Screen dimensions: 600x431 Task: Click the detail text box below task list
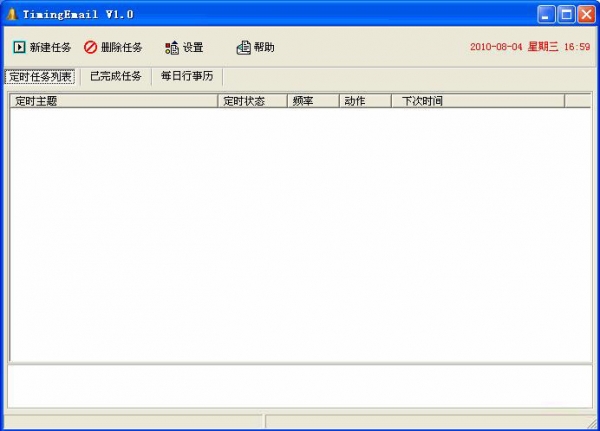pyautogui.click(x=300, y=386)
